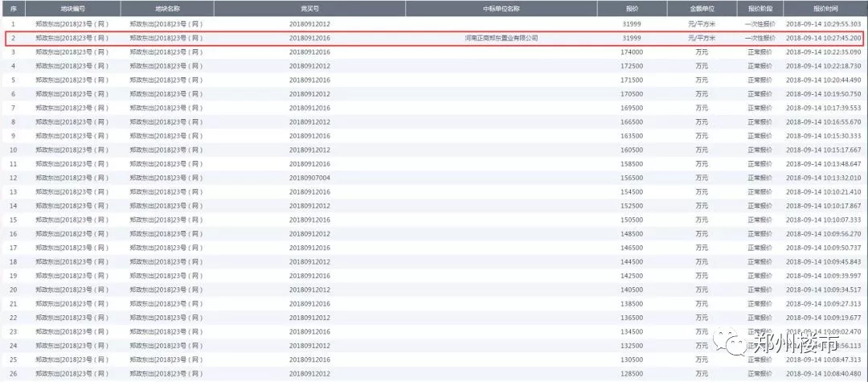Click the 报价 column header
The height and width of the screenshot is (382, 868).
632,9
